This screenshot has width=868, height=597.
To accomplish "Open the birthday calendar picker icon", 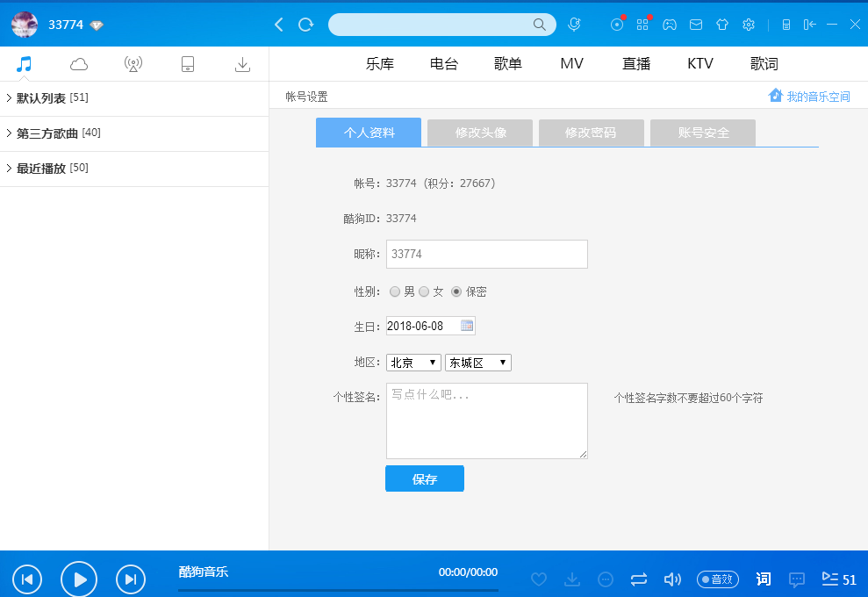I will (467, 326).
